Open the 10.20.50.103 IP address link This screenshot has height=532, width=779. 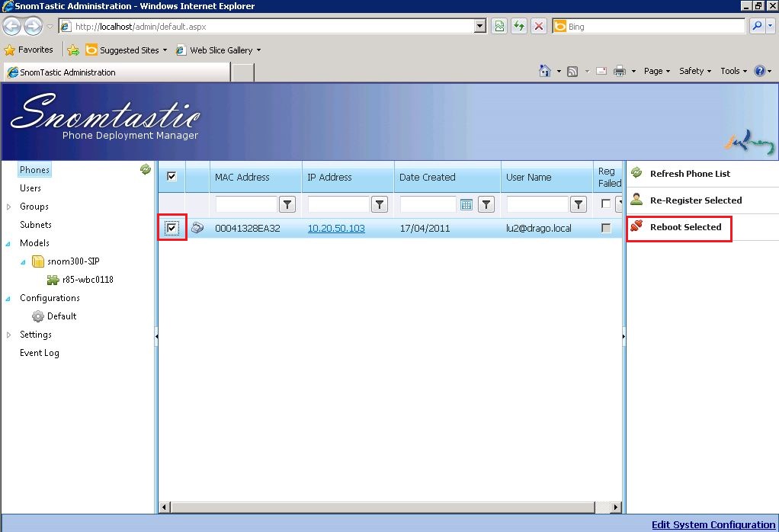336,227
